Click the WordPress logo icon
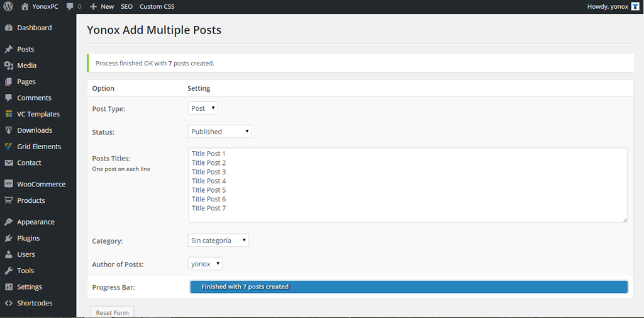This screenshot has height=318, width=644. tap(8, 6)
